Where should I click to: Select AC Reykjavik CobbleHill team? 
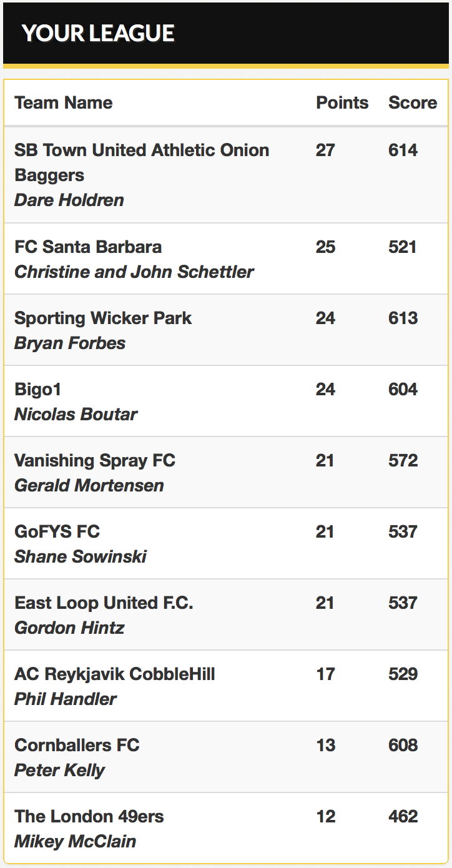coord(115,674)
